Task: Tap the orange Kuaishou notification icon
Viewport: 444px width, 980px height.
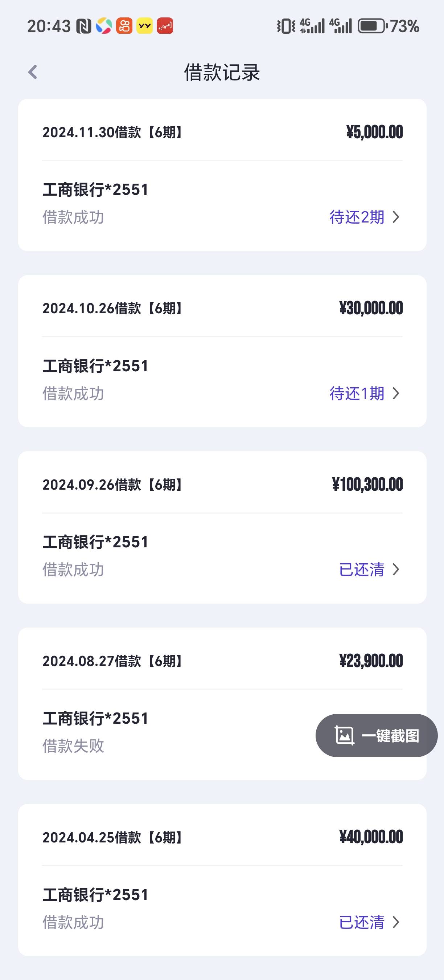Action: coord(124,26)
